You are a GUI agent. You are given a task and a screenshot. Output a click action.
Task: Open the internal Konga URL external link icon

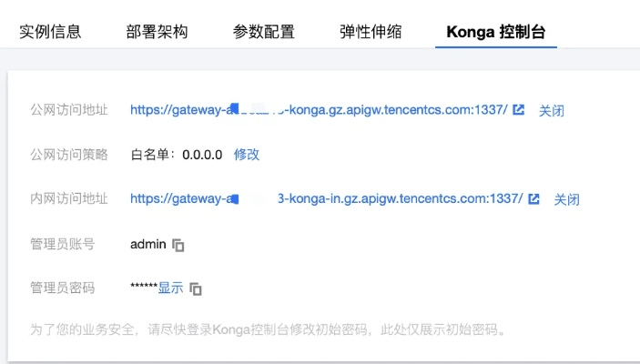534,199
